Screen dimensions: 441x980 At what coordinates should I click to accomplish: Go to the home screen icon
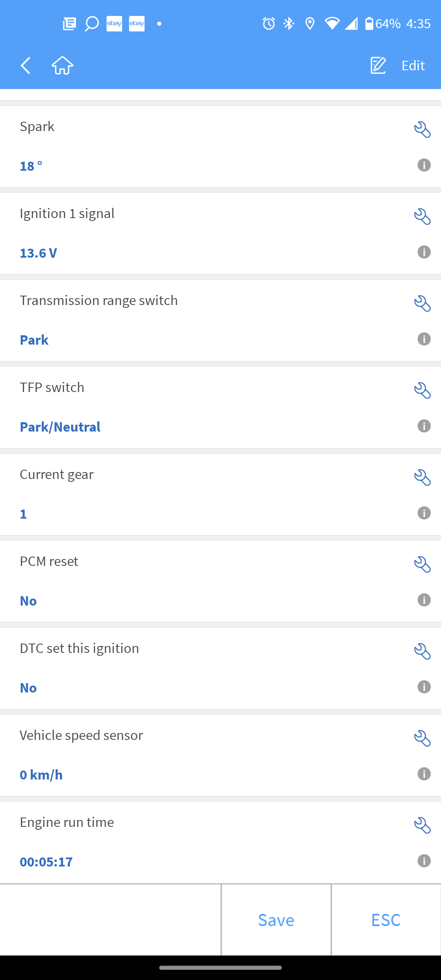[62, 65]
